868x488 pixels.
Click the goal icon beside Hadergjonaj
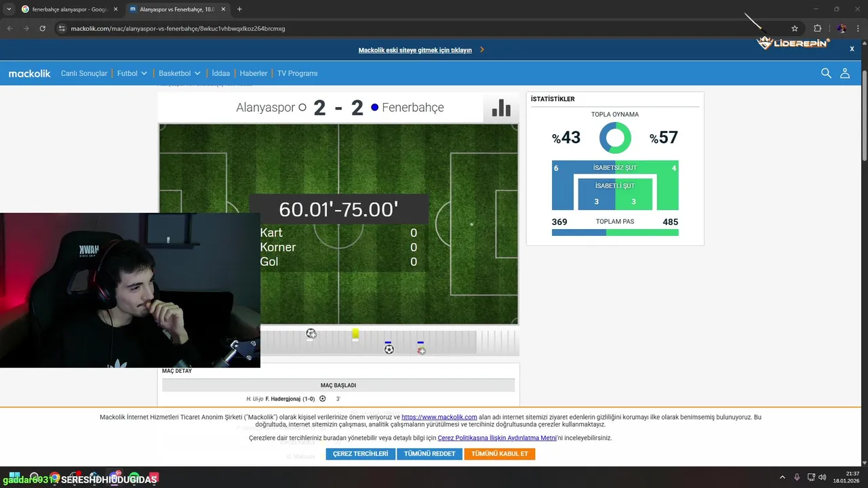(323, 399)
